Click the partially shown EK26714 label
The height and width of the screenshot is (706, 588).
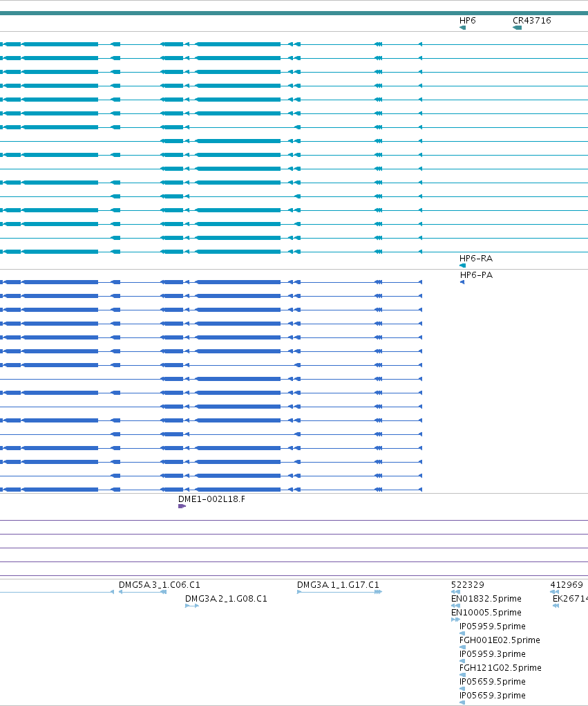click(570, 599)
